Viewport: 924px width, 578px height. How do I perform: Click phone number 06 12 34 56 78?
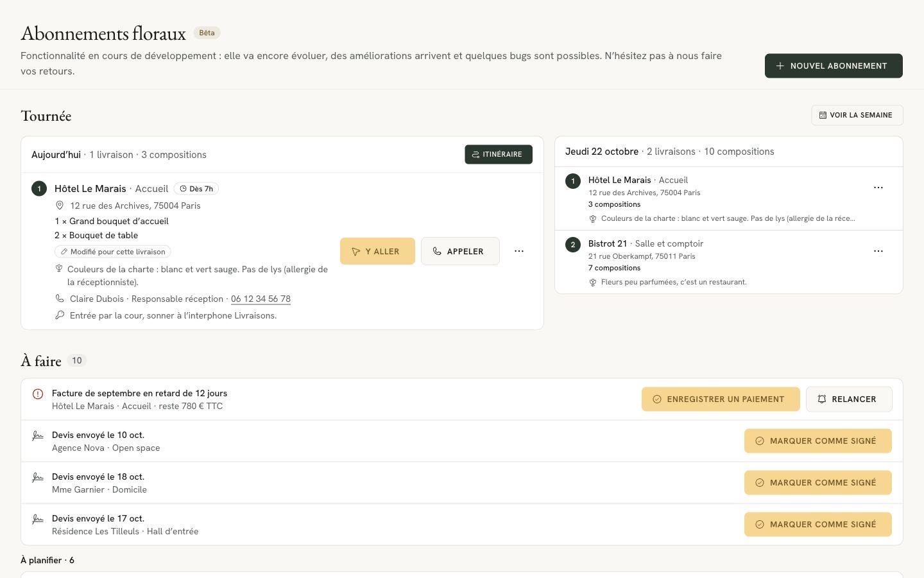tap(261, 299)
